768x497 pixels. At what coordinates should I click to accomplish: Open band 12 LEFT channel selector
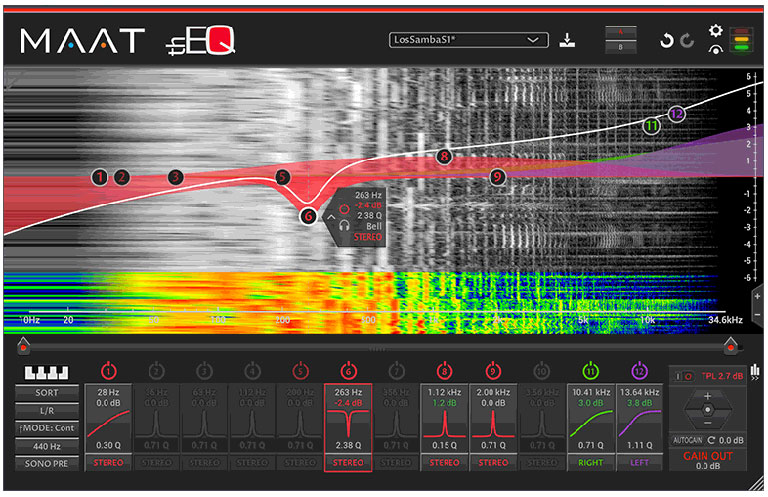point(639,462)
